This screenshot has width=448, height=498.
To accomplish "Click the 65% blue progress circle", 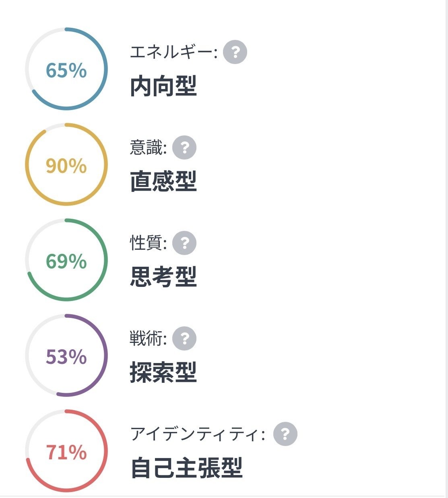I will [66, 69].
